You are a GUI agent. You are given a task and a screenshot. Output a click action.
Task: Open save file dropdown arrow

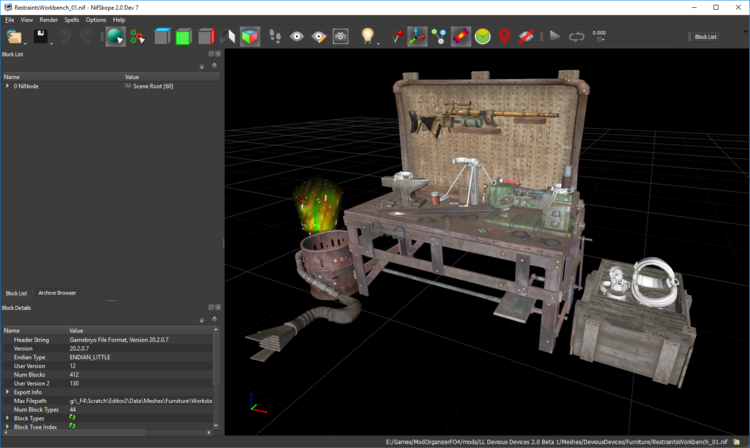click(51, 44)
